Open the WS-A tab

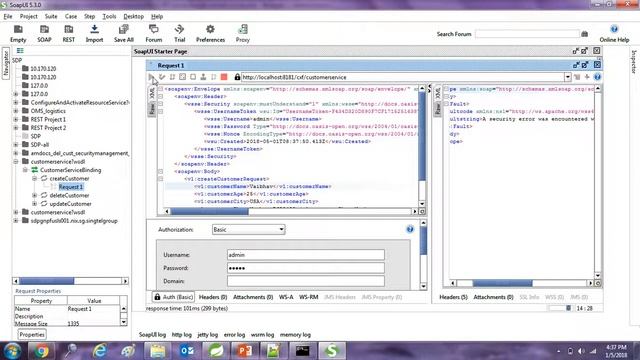click(x=286, y=297)
